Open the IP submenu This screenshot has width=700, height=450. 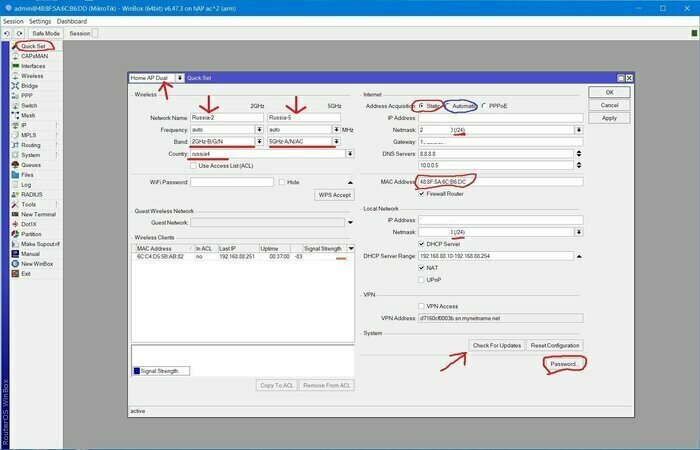click(24, 125)
